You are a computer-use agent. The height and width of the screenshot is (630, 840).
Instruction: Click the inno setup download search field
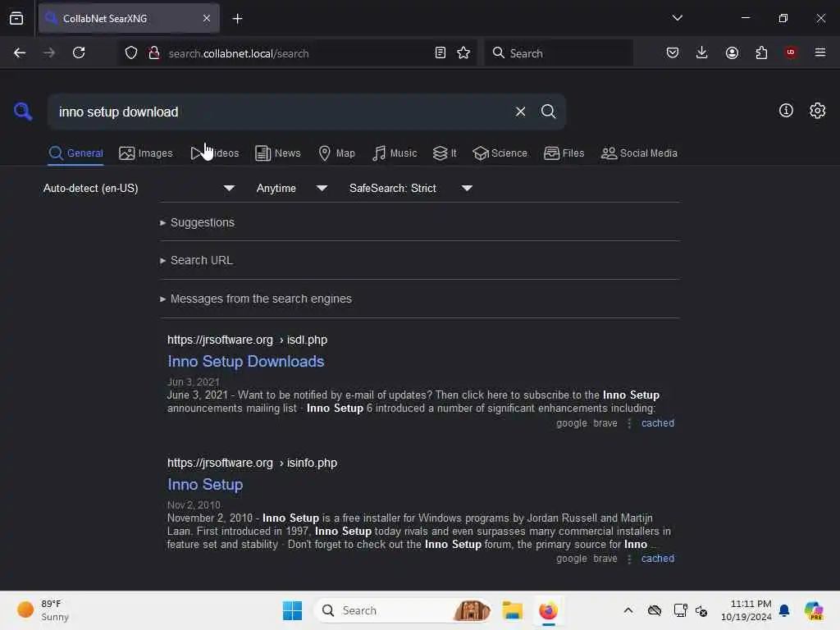pyautogui.click(x=279, y=112)
